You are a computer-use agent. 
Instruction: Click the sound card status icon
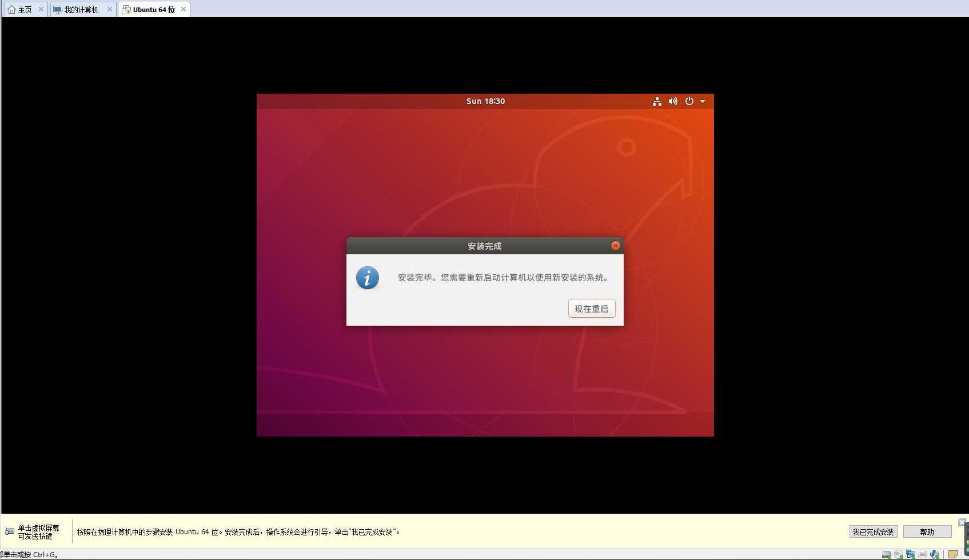935,554
